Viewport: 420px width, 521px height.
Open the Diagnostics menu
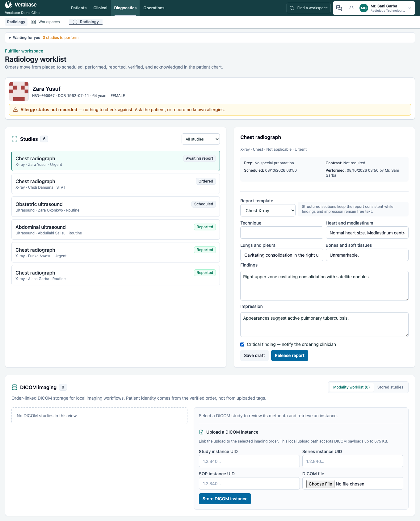pos(125,8)
